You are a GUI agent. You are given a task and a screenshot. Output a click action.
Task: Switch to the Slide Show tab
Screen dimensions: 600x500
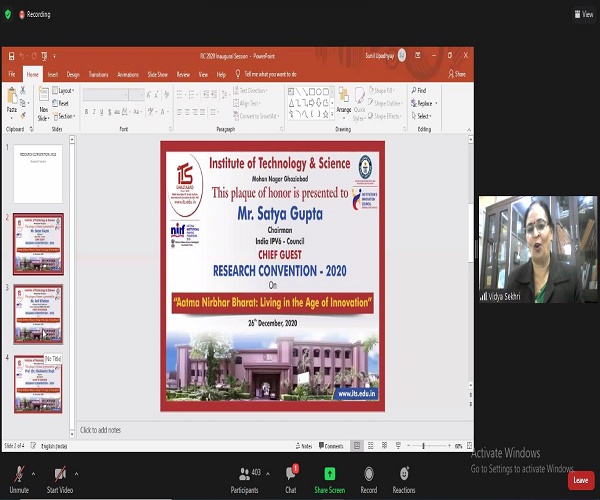tap(158, 74)
